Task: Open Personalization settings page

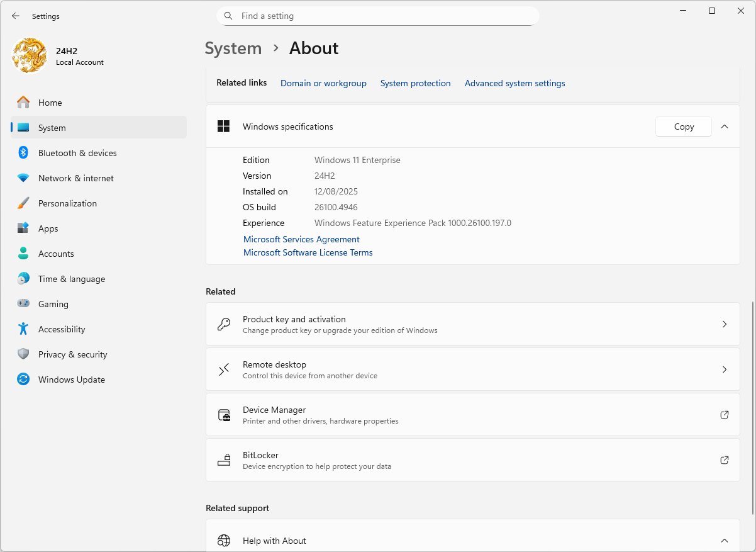Action: tap(99, 203)
